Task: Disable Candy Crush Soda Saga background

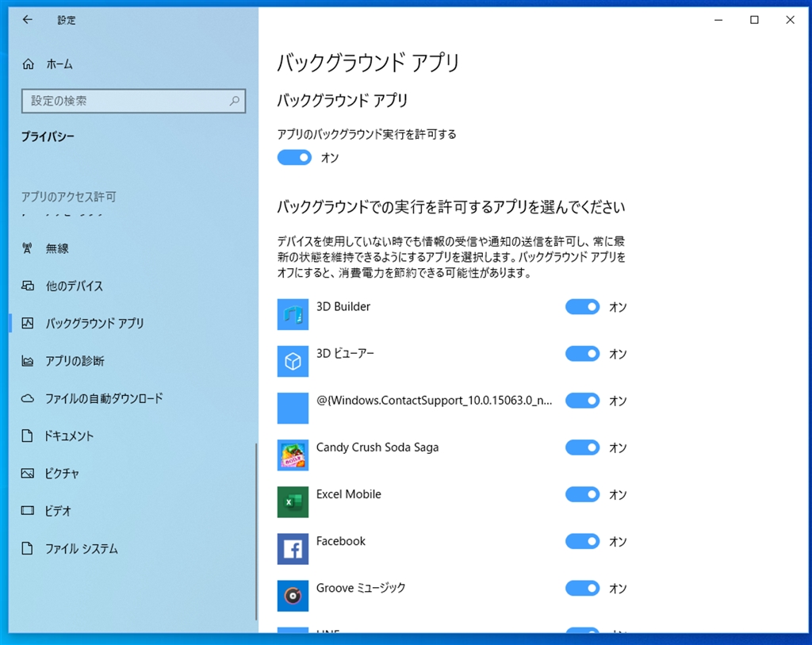Action: (582, 447)
